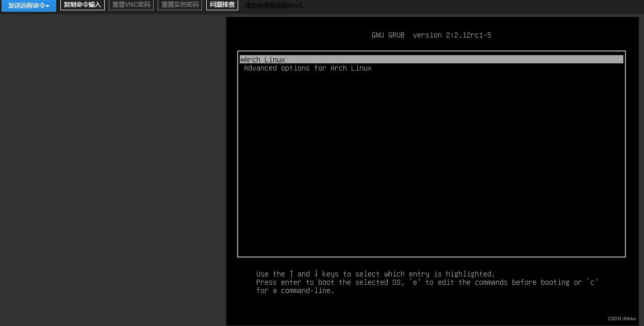Click the CSDN @ikko watermark
The width and height of the screenshot is (644, 326).
coord(622,318)
